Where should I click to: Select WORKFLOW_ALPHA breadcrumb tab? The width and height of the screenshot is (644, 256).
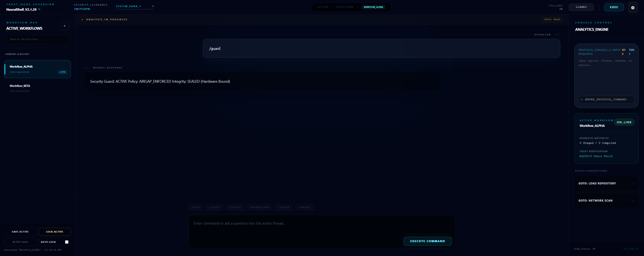pos(373,7)
